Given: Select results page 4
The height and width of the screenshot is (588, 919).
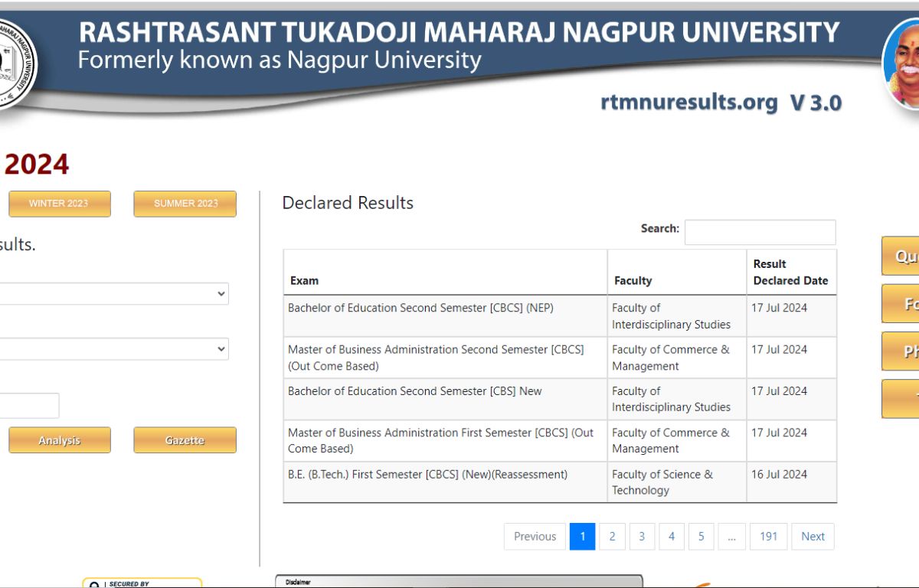Looking at the screenshot, I should tap(672, 537).
